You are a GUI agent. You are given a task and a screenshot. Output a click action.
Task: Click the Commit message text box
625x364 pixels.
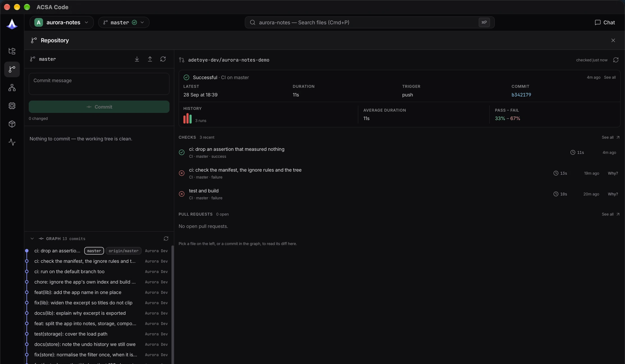tap(99, 84)
